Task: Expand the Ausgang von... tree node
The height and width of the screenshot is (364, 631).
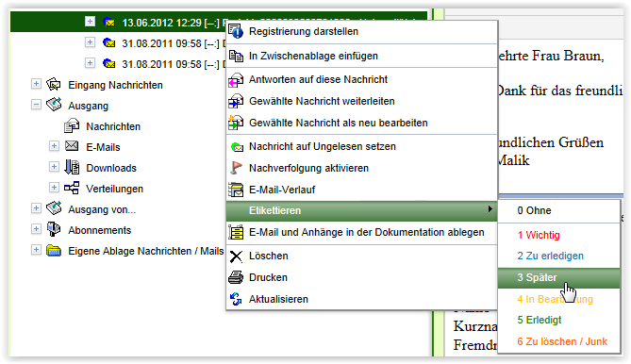Action: point(36,208)
